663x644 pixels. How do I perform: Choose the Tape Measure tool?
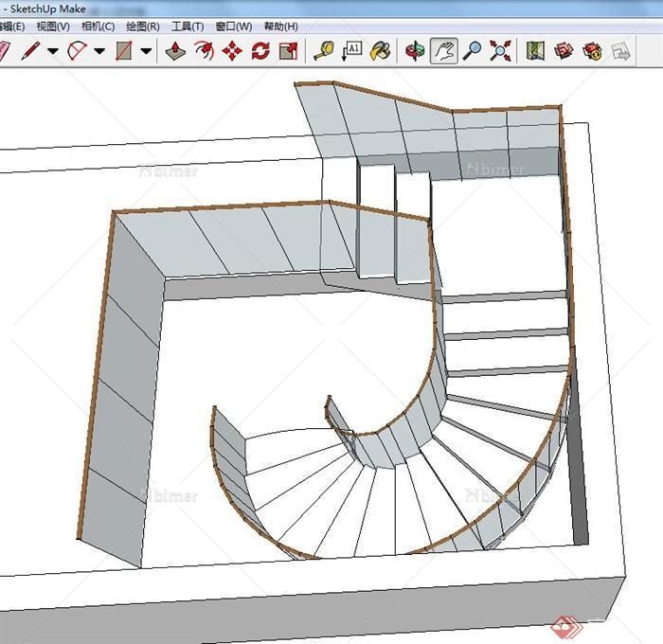pos(324,50)
